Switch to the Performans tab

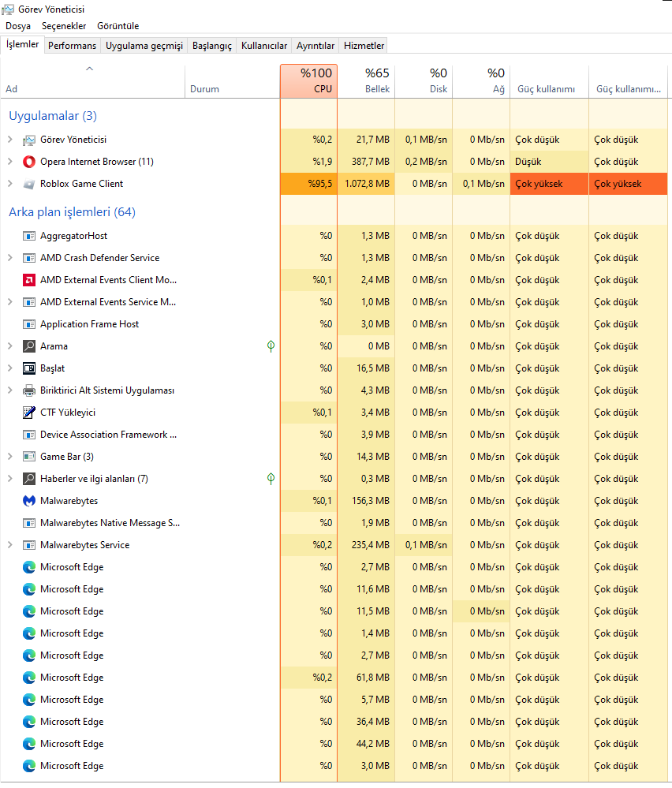point(72,46)
